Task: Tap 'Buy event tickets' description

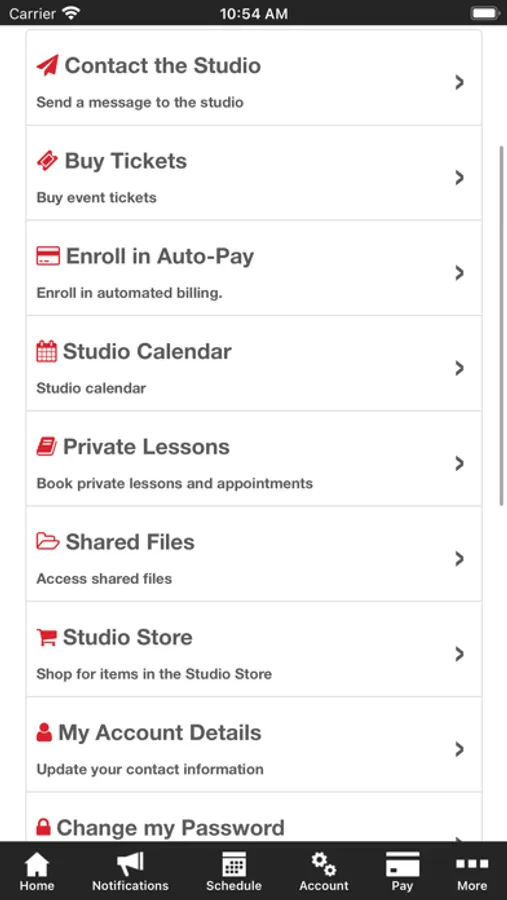Action: [x=96, y=198]
